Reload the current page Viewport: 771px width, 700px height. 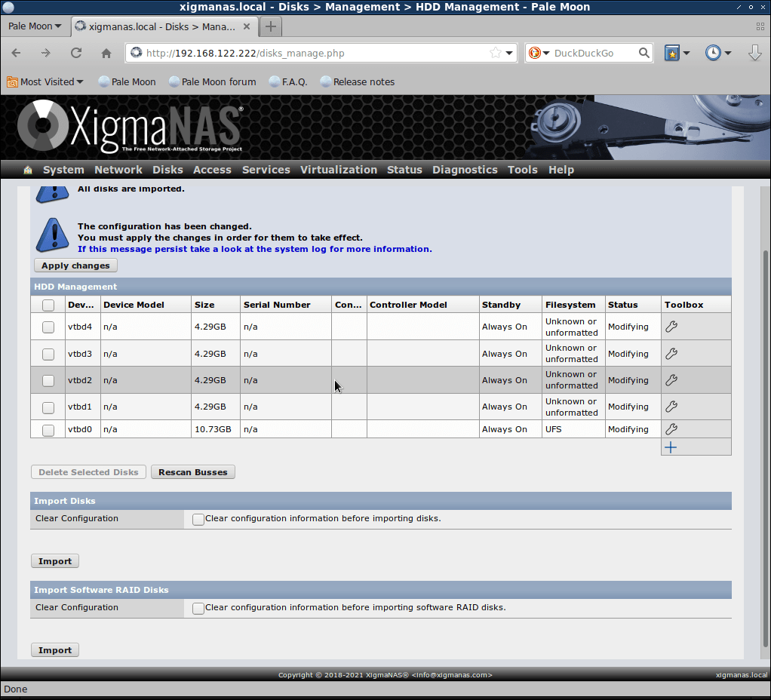point(76,53)
